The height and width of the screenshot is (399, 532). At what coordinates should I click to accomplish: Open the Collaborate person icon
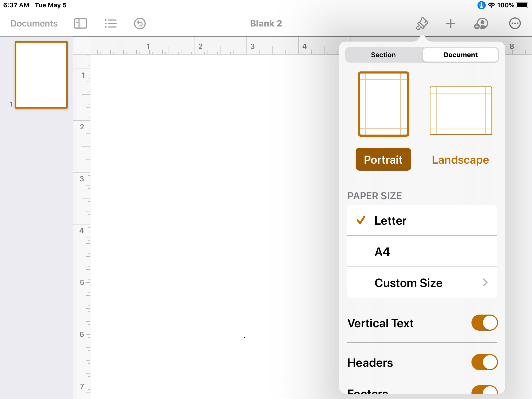click(x=481, y=24)
